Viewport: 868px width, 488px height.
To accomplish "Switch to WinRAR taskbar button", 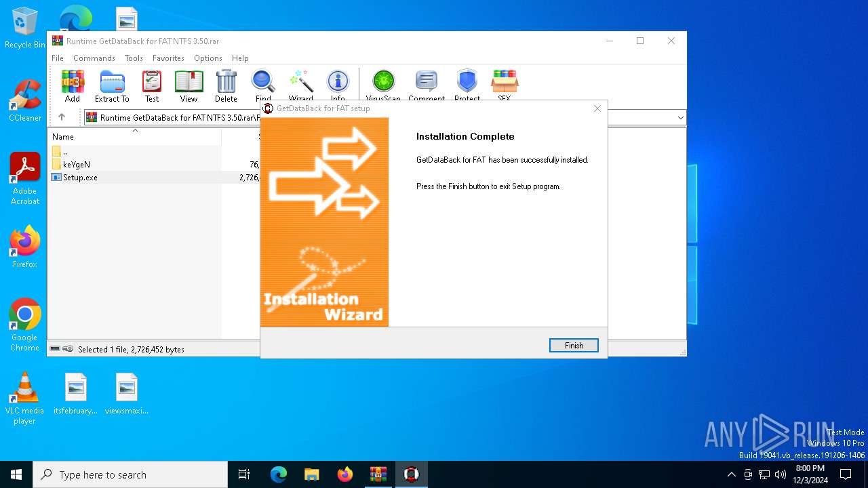I will 378,474.
